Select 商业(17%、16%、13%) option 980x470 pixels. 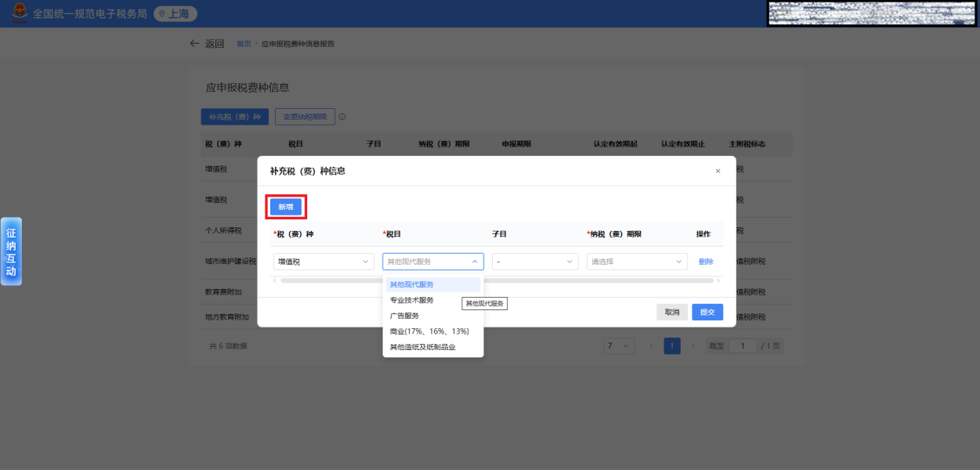pyautogui.click(x=429, y=331)
